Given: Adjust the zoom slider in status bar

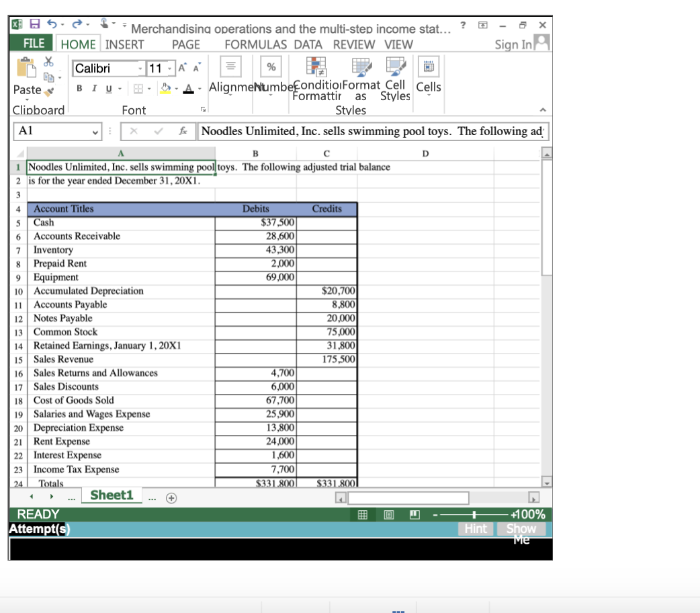Looking at the screenshot, I should point(474,515).
